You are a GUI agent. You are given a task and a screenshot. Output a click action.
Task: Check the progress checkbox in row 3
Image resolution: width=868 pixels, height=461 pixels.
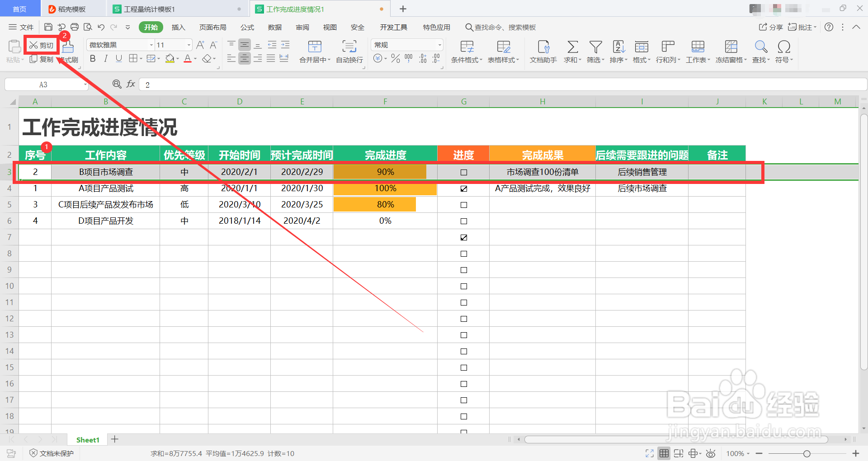point(463,172)
